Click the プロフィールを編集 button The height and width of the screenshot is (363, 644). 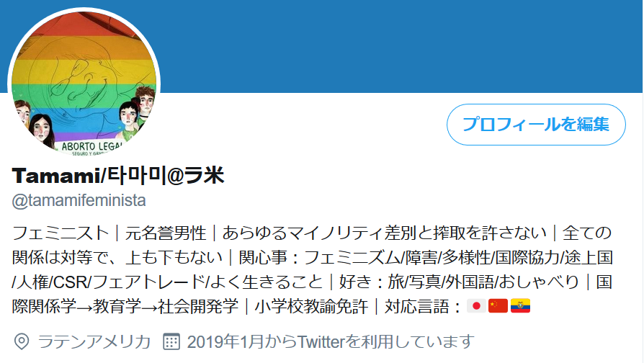[536, 125]
